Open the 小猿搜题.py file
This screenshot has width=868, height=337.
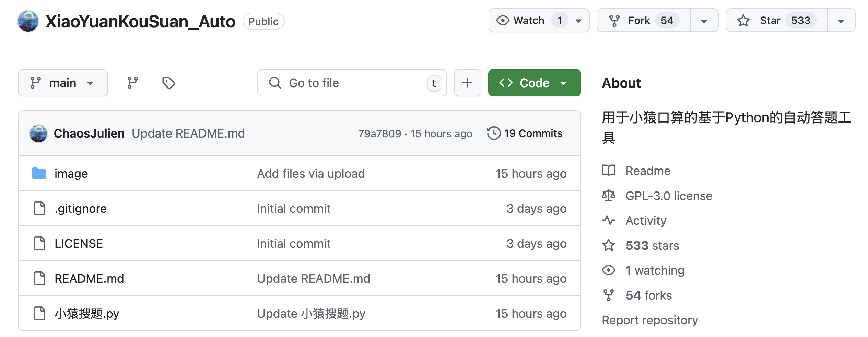tap(87, 314)
